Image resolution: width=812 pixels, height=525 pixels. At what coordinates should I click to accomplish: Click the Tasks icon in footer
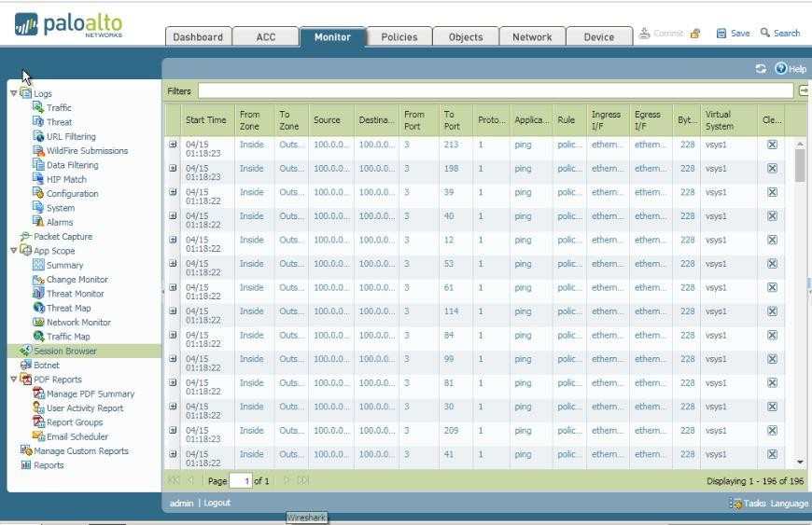(737, 504)
